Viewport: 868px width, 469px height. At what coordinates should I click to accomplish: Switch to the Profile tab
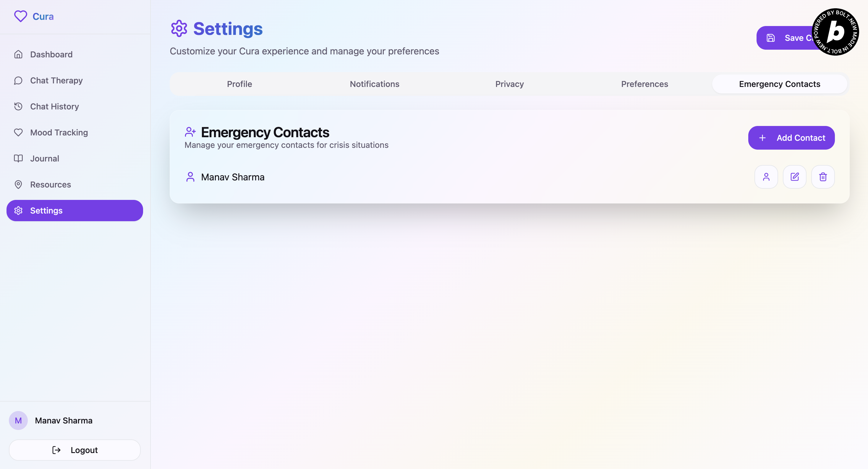[x=239, y=84]
